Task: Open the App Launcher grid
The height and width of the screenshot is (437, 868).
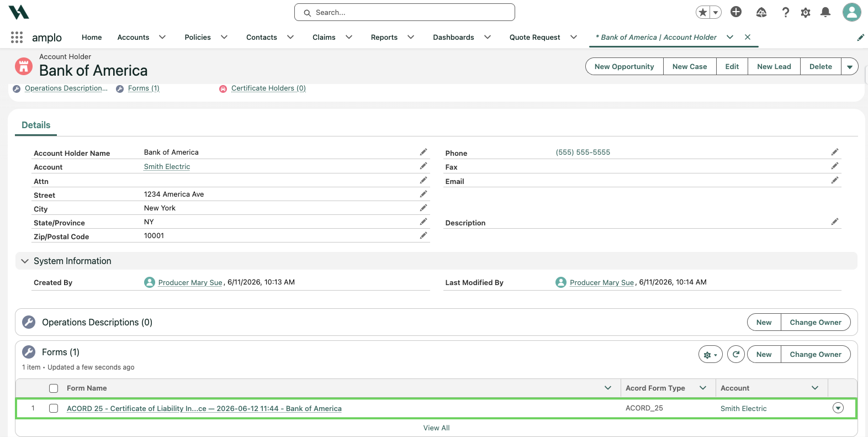Action: (x=17, y=37)
